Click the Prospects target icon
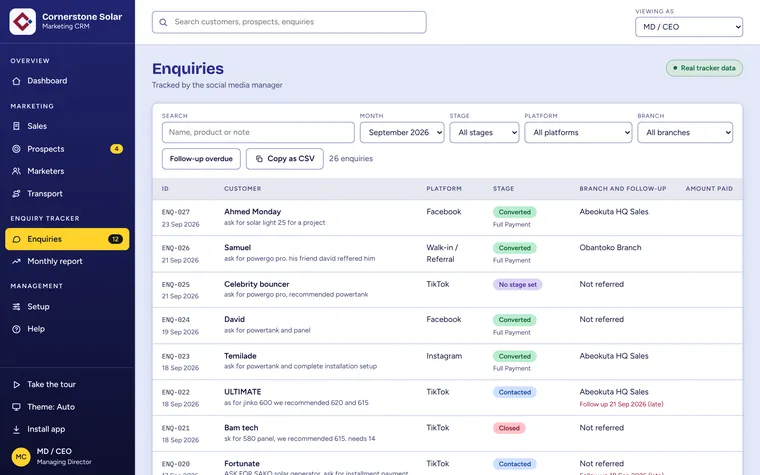The image size is (760, 475). (x=16, y=149)
